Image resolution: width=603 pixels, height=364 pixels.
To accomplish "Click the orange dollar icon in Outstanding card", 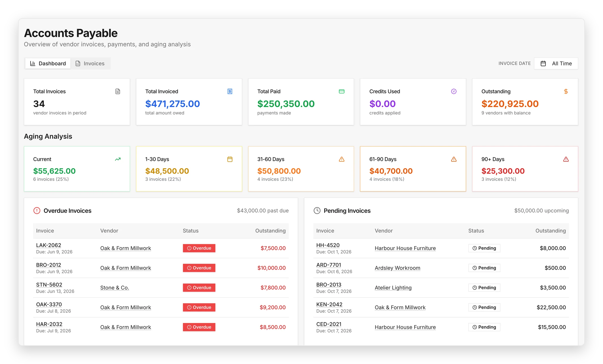I will tap(566, 91).
